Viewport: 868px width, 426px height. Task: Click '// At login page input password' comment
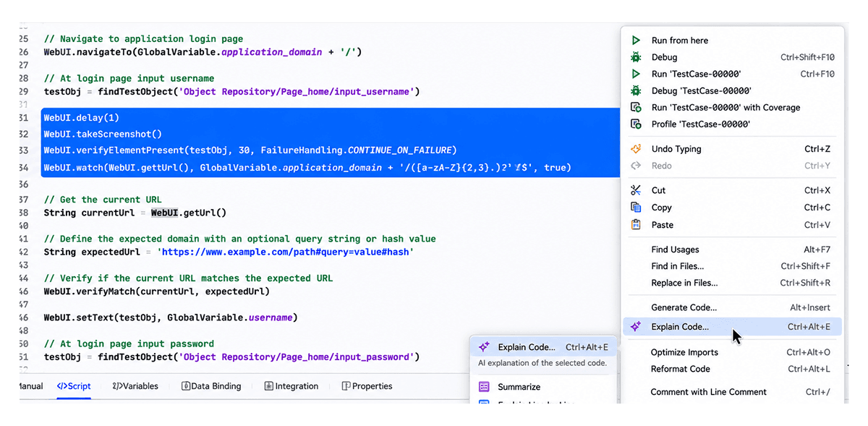[129, 344]
